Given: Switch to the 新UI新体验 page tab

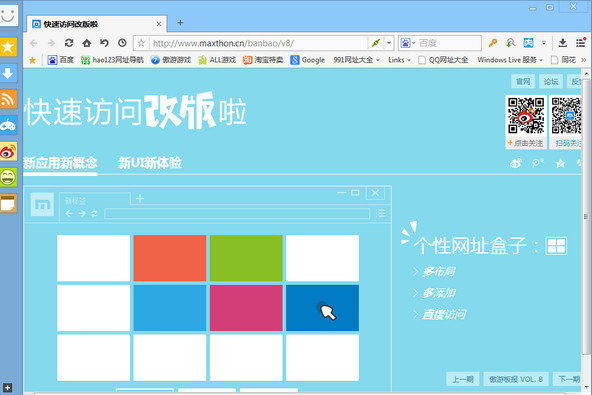Looking at the screenshot, I should [150, 163].
